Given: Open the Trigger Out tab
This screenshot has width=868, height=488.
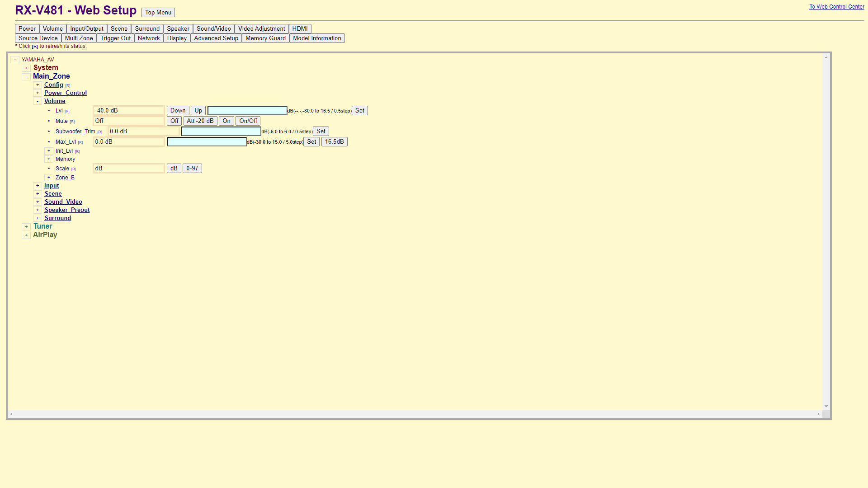Looking at the screenshot, I should 116,38.
